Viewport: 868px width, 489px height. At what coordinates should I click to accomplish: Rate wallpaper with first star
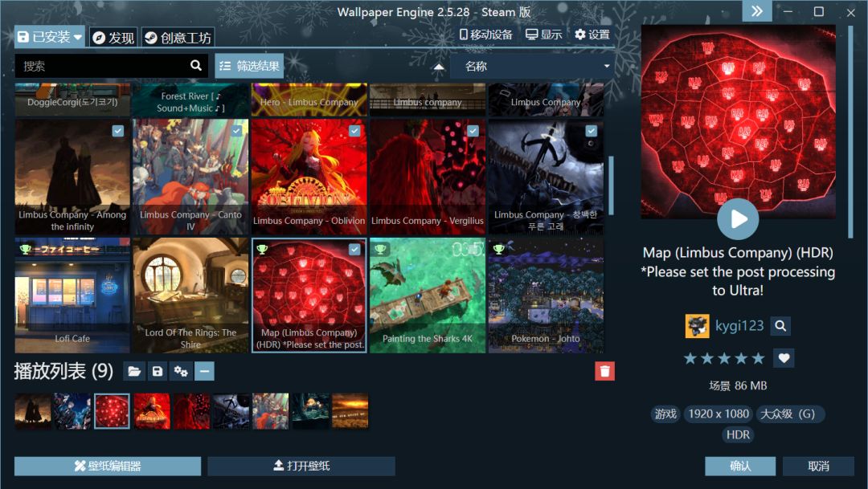(x=690, y=358)
